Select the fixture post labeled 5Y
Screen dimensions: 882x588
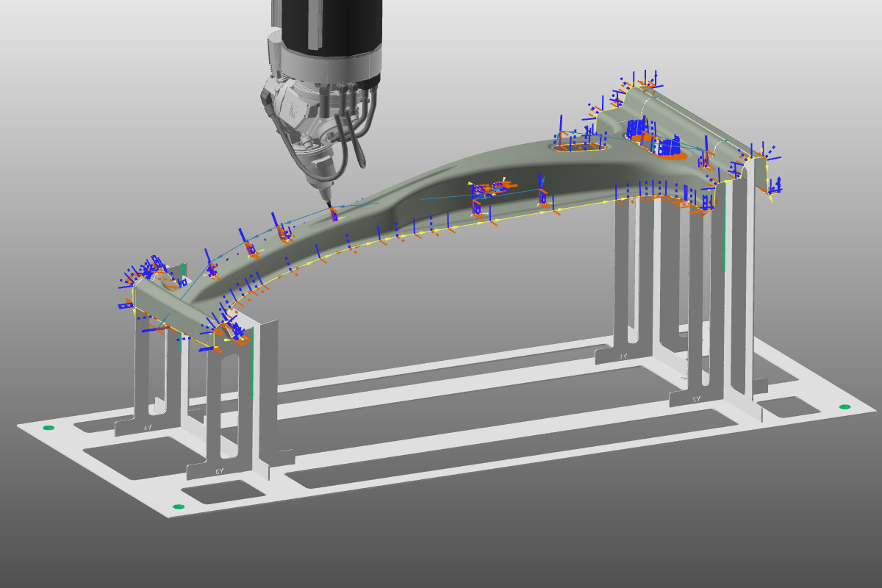218,470
